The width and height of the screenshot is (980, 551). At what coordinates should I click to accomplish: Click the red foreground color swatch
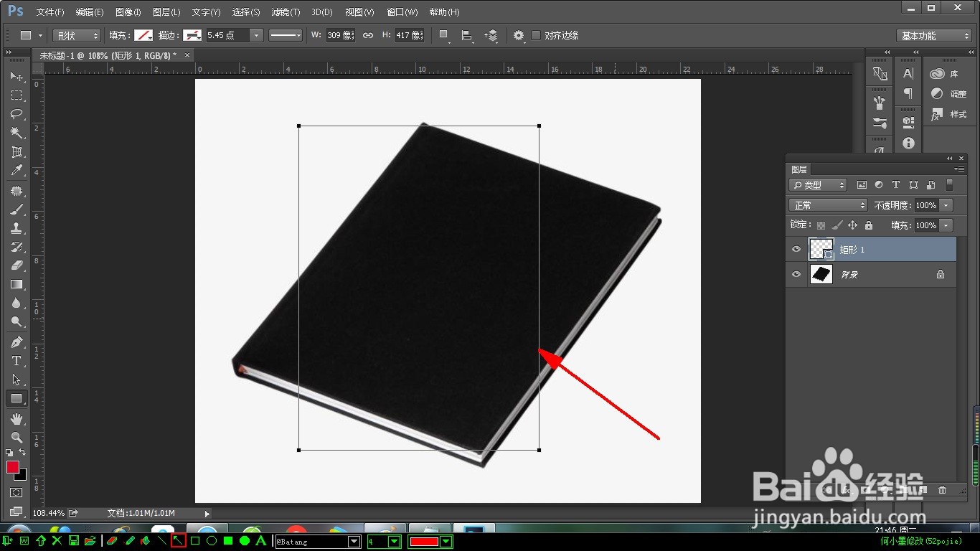coord(13,467)
